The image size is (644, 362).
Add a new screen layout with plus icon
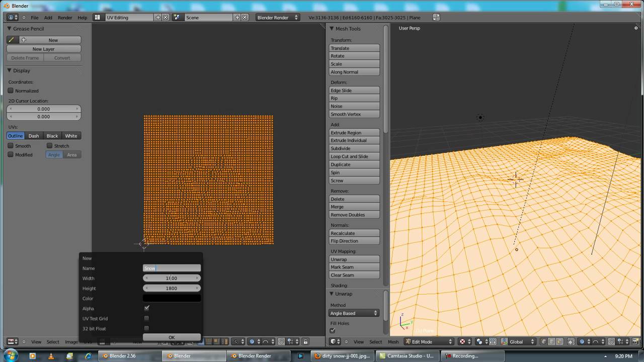pos(158,17)
